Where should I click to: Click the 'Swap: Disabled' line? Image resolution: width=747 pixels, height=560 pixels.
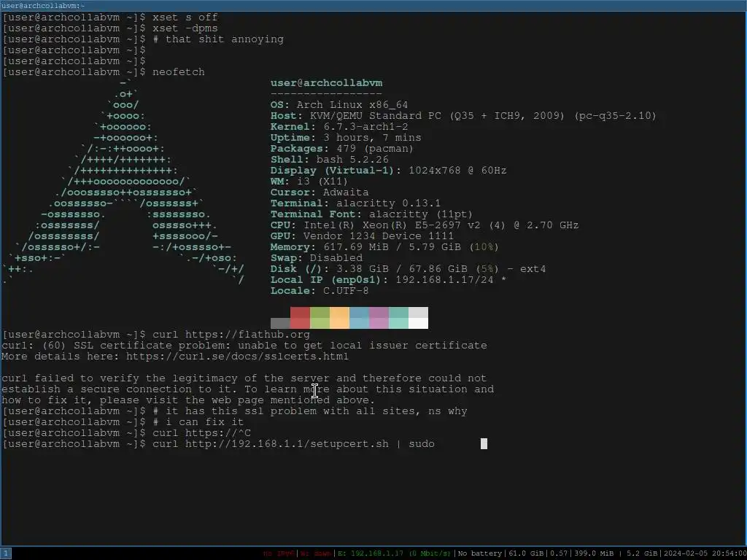tap(317, 258)
